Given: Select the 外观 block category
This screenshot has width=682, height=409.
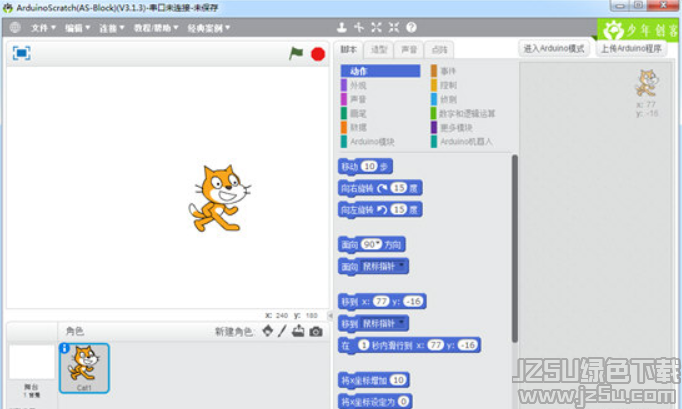Looking at the screenshot, I should 358,85.
